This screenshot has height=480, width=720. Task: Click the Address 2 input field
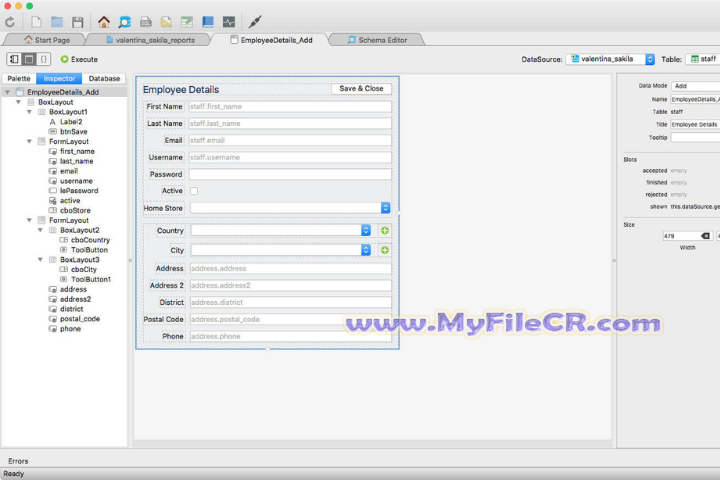click(290, 286)
